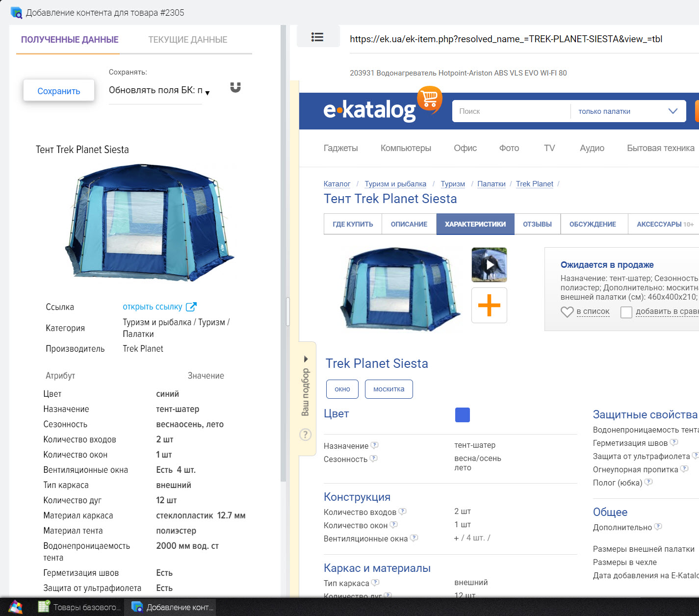Click the открыть ссылку link
Image resolution: width=699 pixels, height=616 pixels.
click(x=153, y=307)
